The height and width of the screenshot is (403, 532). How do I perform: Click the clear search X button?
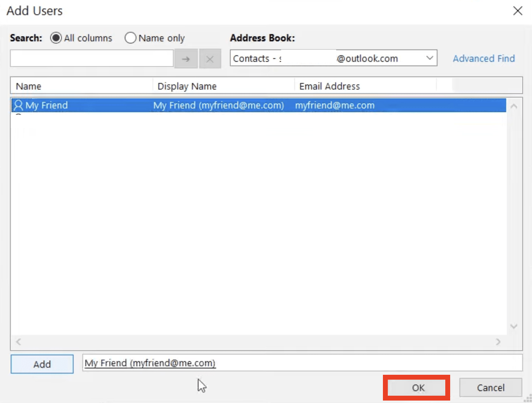210,59
